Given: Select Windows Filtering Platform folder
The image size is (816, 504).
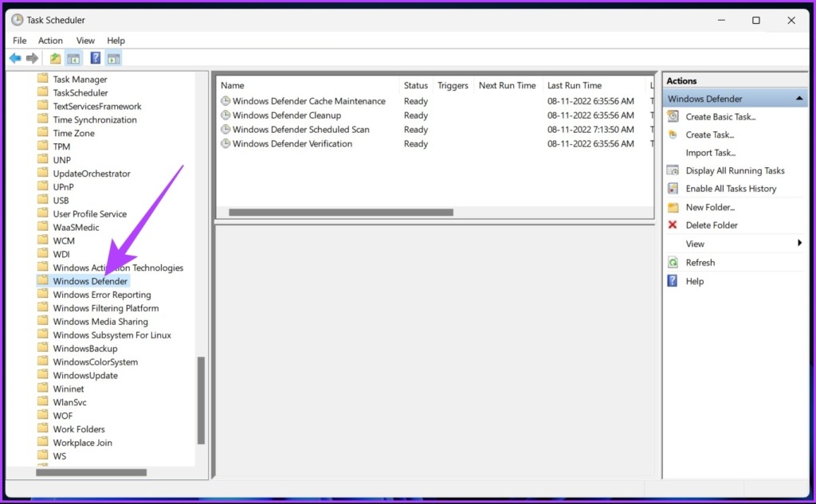Looking at the screenshot, I should click(106, 308).
